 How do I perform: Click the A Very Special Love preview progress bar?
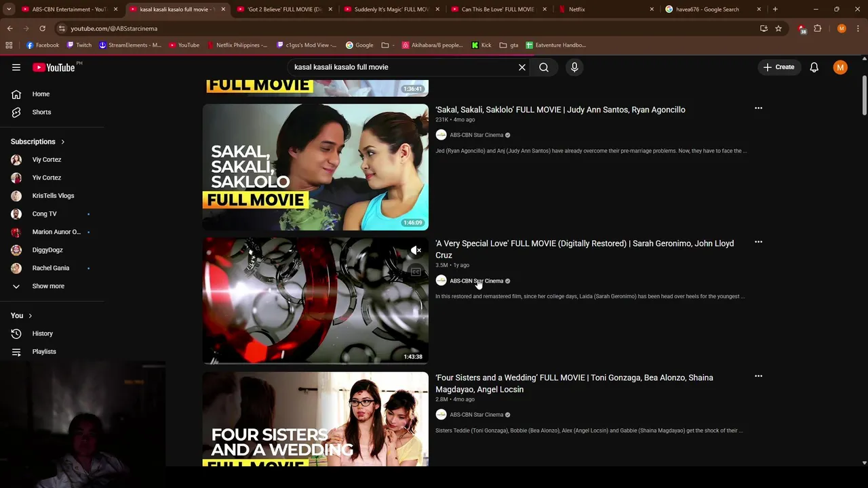click(315, 363)
